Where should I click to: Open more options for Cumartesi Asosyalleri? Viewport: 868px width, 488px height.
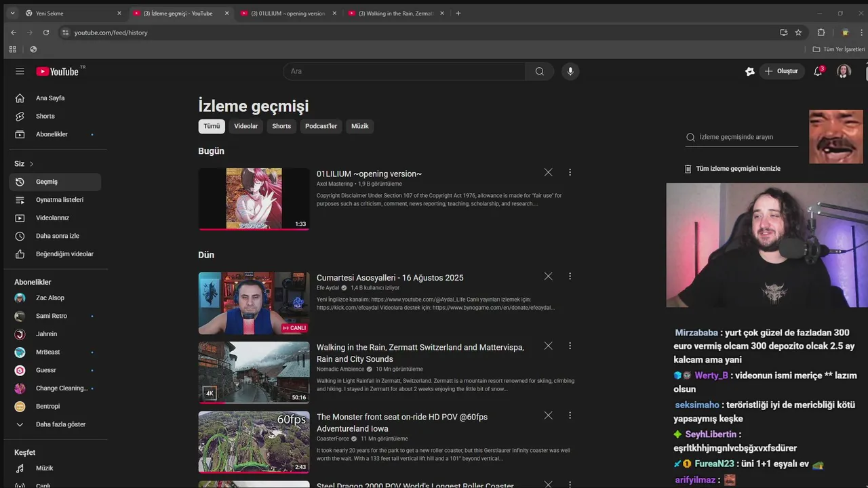pos(570,276)
